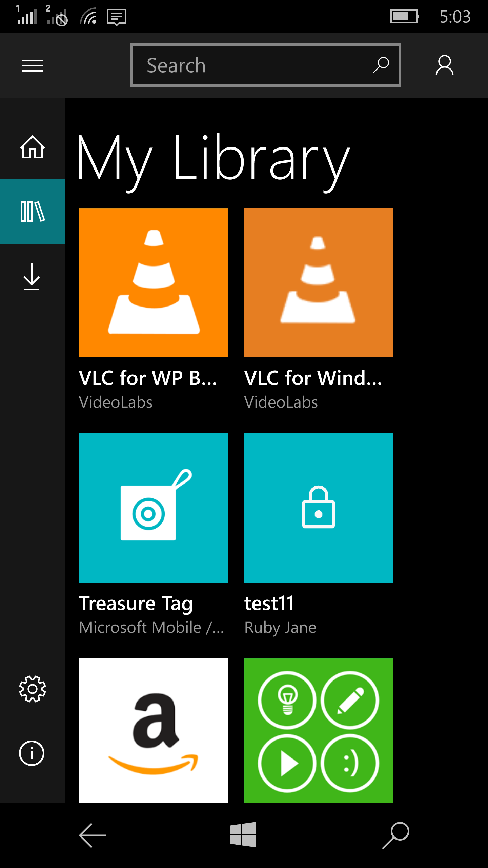Open Settings gear in sidebar
488x868 pixels.
[x=33, y=689]
